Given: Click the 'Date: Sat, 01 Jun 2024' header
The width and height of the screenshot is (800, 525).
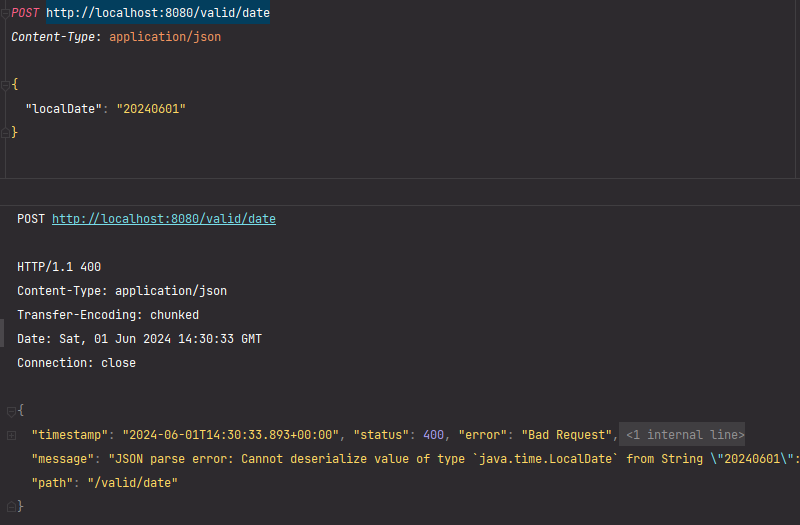Looking at the screenshot, I should coord(139,339).
